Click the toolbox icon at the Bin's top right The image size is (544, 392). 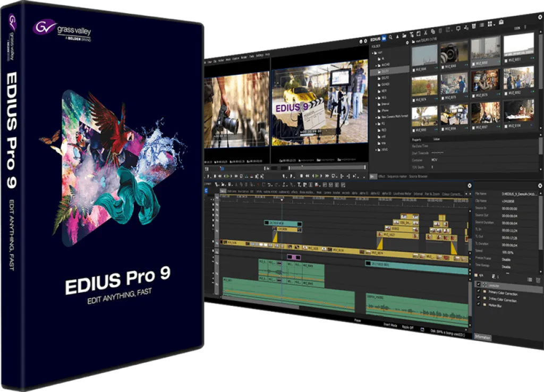501,22
